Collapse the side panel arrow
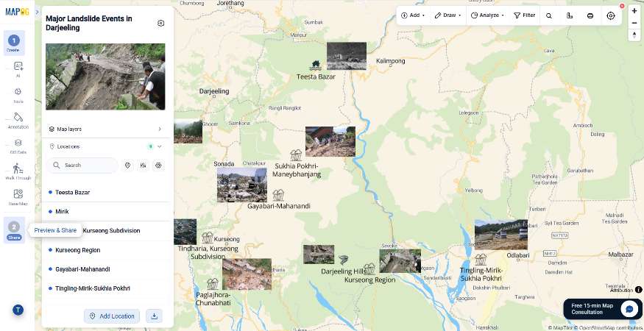This screenshot has width=644, height=331. (37, 12)
